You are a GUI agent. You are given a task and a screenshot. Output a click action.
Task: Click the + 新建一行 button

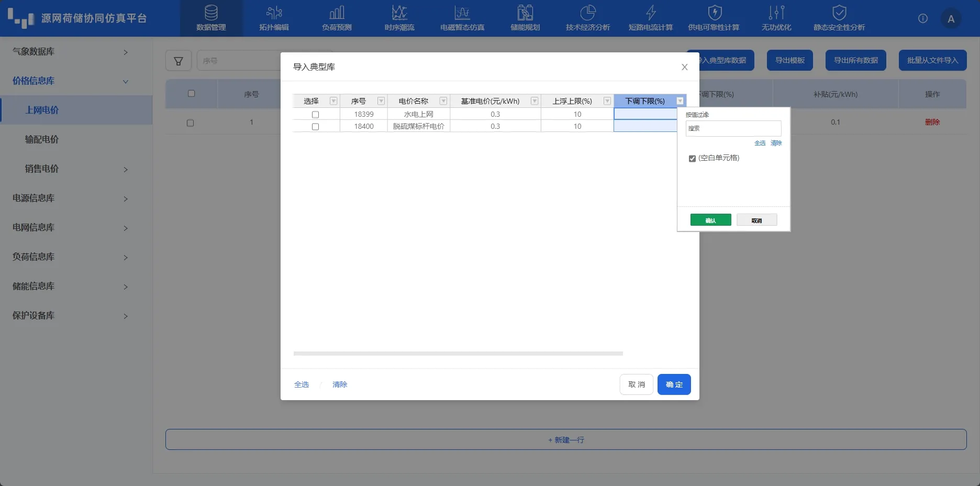[x=566, y=439]
